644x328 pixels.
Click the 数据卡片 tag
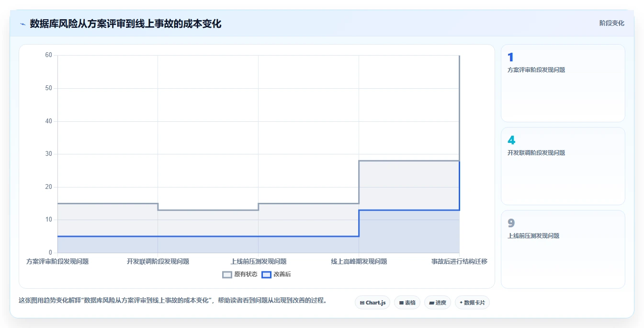[472, 303]
